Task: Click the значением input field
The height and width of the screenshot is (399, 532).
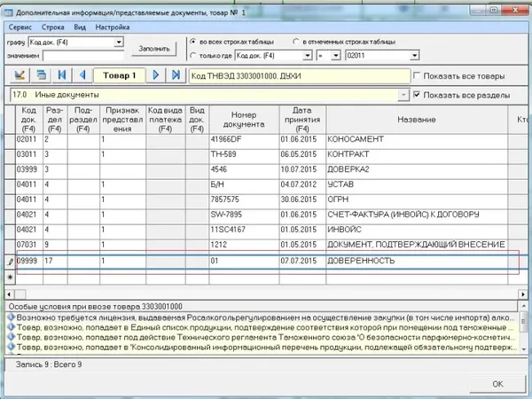Action: click(x=83, y=56)
